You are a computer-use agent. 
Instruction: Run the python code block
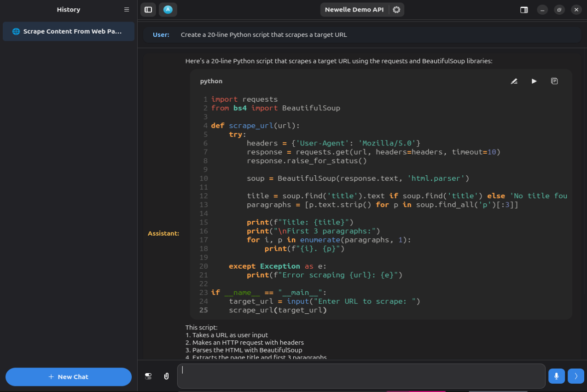[x=534, y=81]
